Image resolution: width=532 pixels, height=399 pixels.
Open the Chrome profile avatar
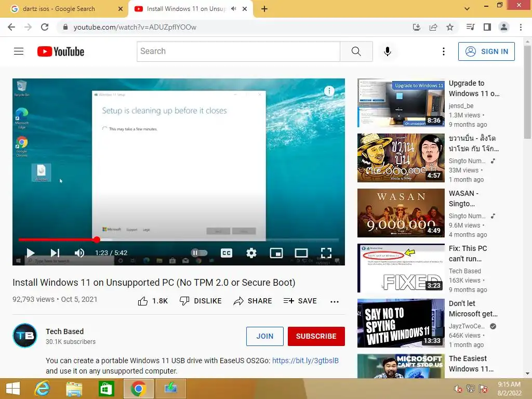pos(504,27)
